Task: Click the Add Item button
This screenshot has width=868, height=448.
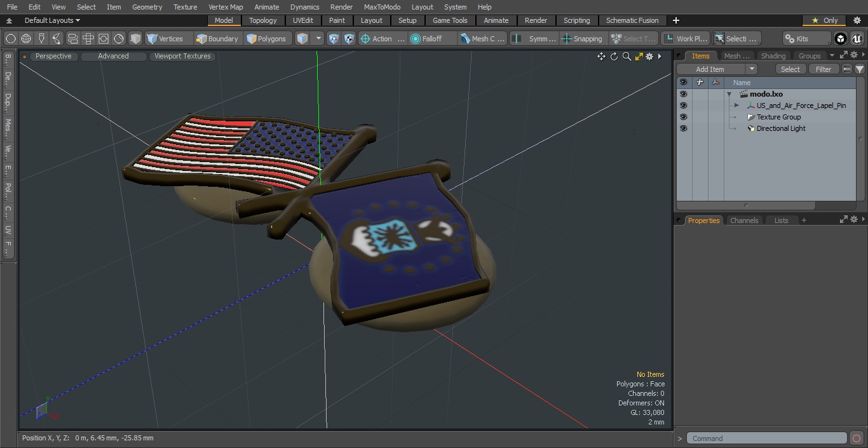Action: click(x=710, y=69)
